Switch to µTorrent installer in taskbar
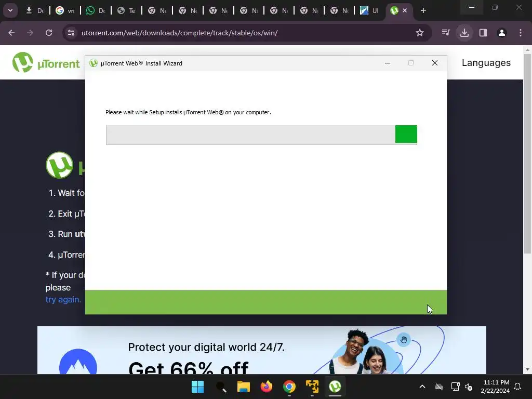The image size is (532, 399). pos(335,387)
